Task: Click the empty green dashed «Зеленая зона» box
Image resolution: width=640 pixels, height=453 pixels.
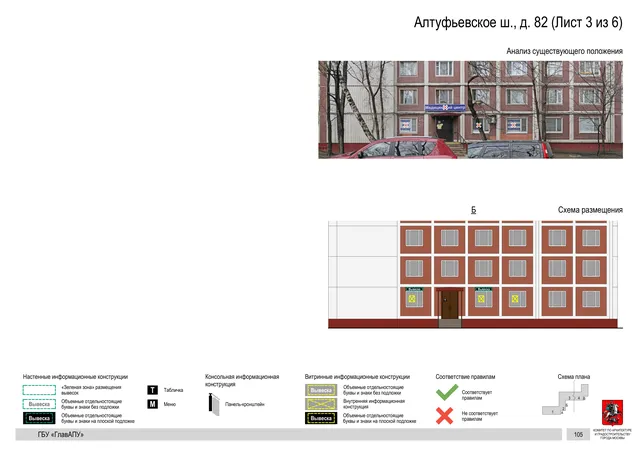Action: (x=39, y=390)
